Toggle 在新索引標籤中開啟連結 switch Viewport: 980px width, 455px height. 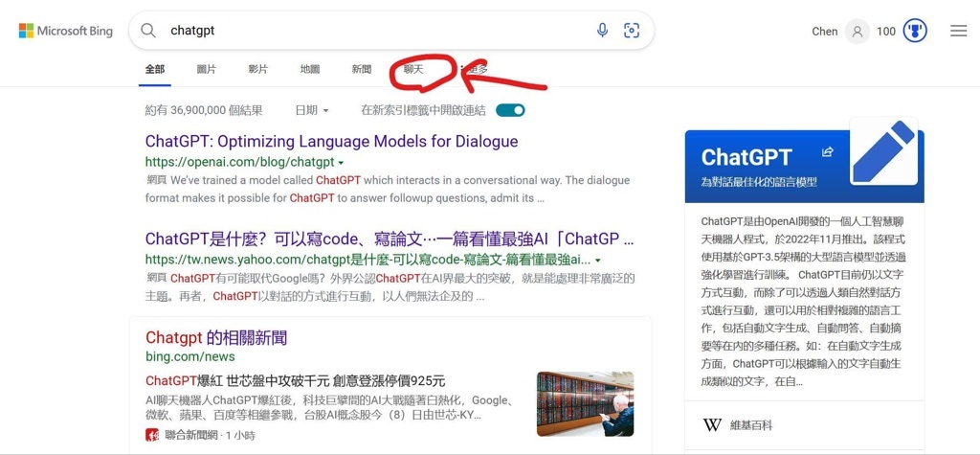tap(510, 110)
